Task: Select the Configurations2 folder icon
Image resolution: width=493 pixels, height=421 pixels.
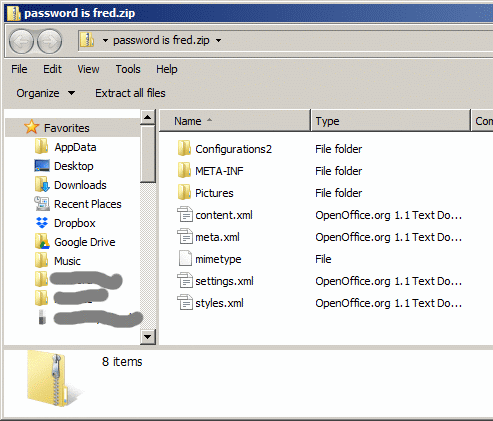Action: 184,148
